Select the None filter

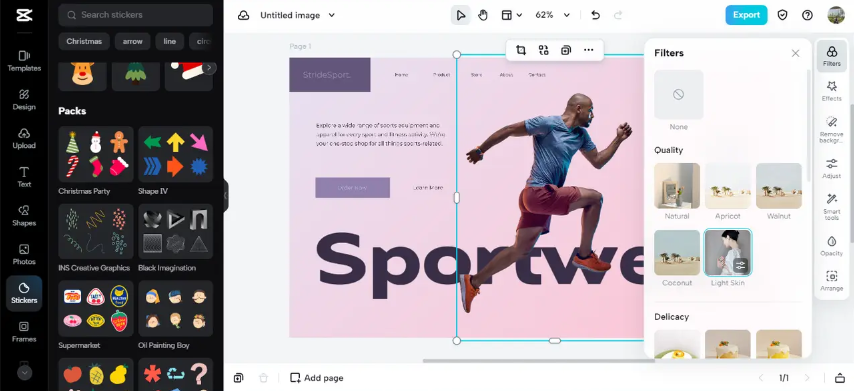click(678, 94)
